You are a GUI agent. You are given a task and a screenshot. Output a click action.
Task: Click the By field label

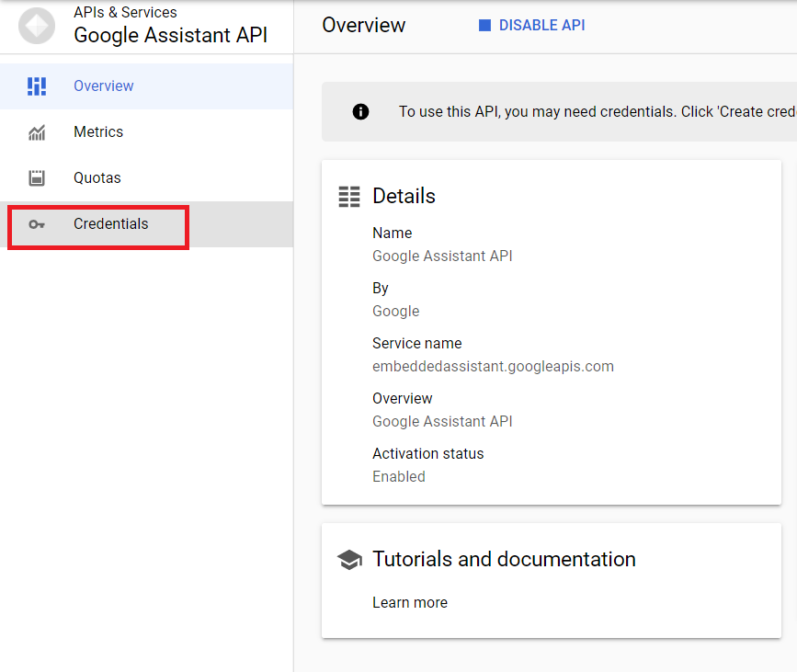381,289
